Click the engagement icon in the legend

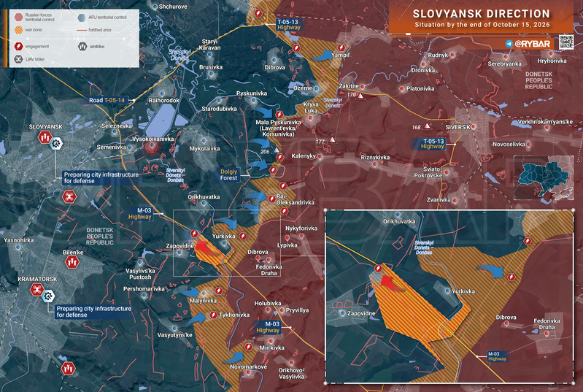[18, 47]
